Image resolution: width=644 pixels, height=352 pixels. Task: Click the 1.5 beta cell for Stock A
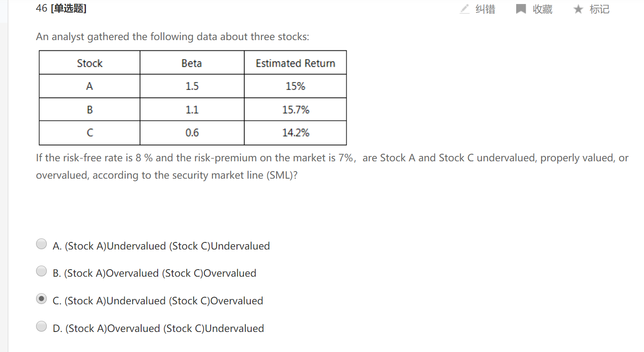click(x=192, y=86)
